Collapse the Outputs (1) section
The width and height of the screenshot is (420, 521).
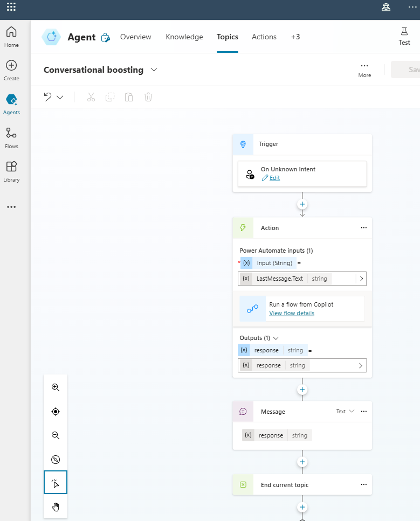pos(276,338)
